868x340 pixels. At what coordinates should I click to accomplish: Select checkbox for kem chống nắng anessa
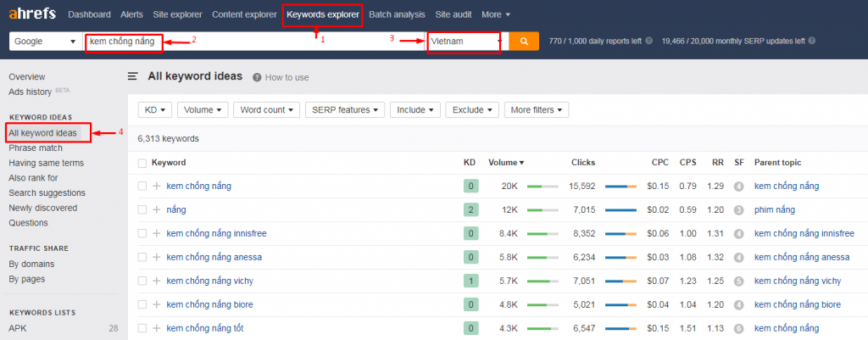coord(142,257)
